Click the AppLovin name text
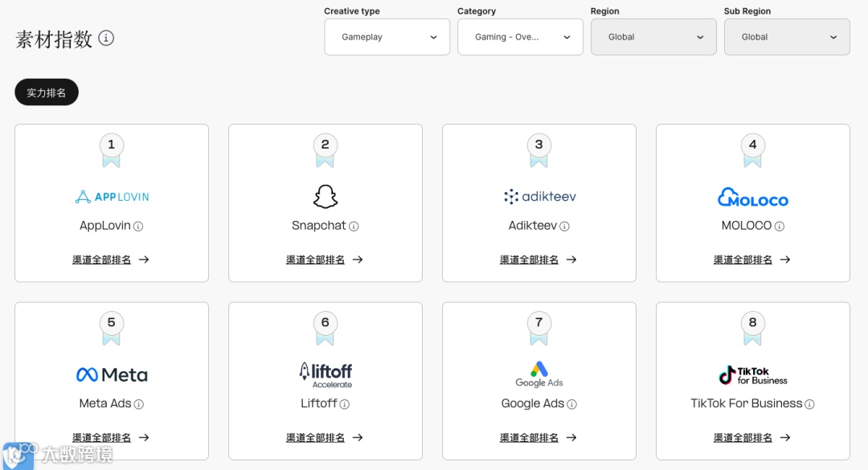 point(105,226)
